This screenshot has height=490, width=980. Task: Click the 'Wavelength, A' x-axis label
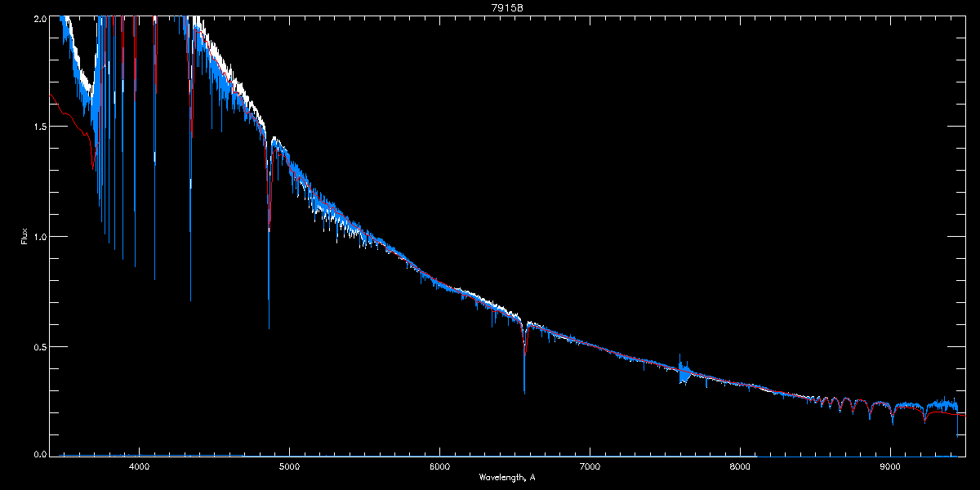tap(507, 477)
